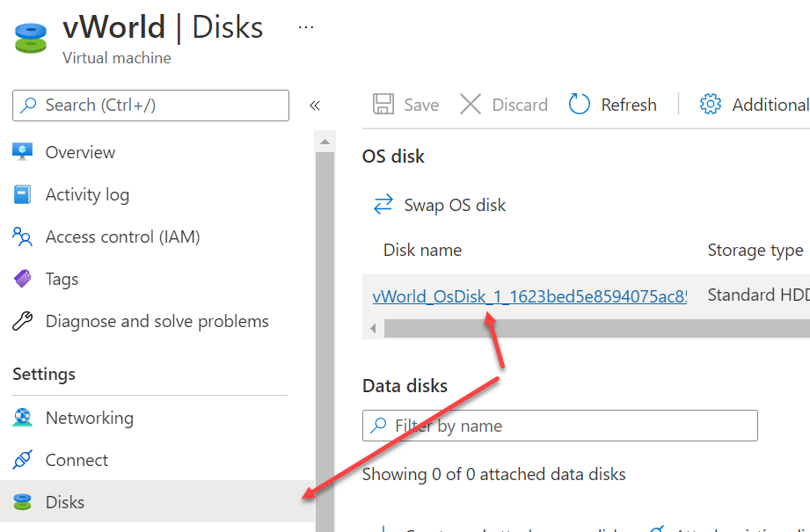Click the Diagnose wrench icon
The image size is (810, 532).
(x=23, y=321)
